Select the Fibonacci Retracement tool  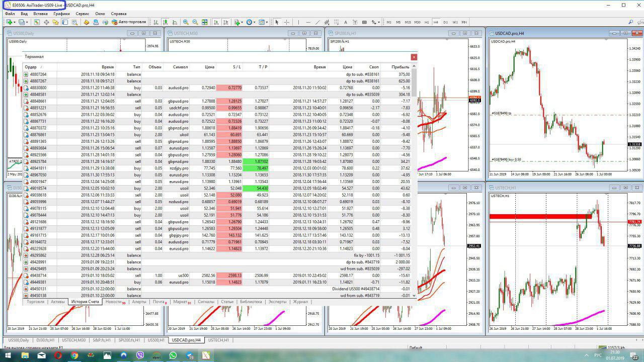336,22
